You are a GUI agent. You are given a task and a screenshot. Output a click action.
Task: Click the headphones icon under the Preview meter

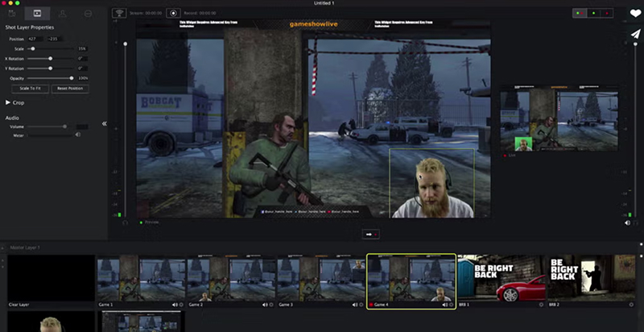tap(126, 222)
